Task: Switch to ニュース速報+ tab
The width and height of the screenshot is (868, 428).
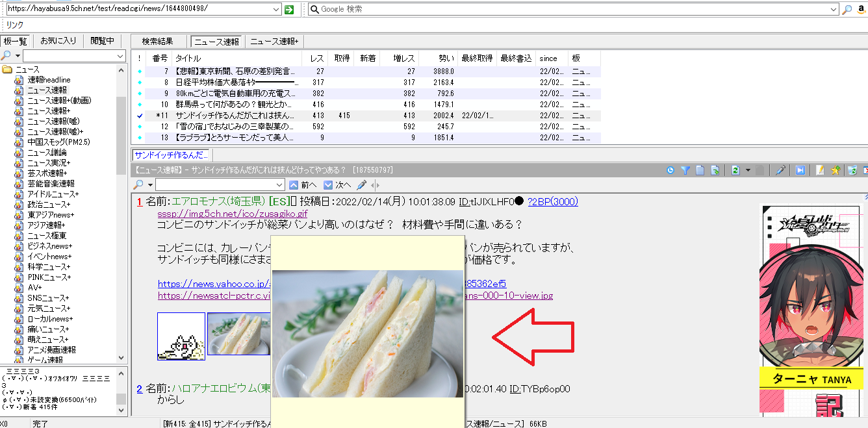Action: [x=274, y=42]
